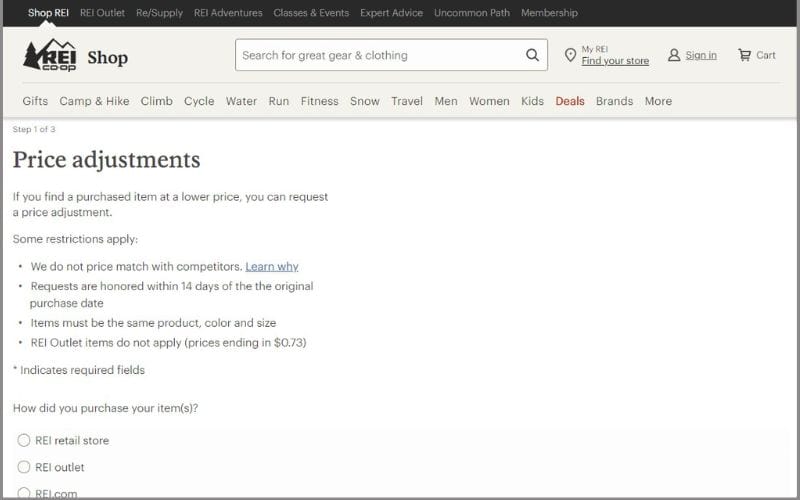Select the REI retail store option

pyautogui.click(x=24, y=440)
